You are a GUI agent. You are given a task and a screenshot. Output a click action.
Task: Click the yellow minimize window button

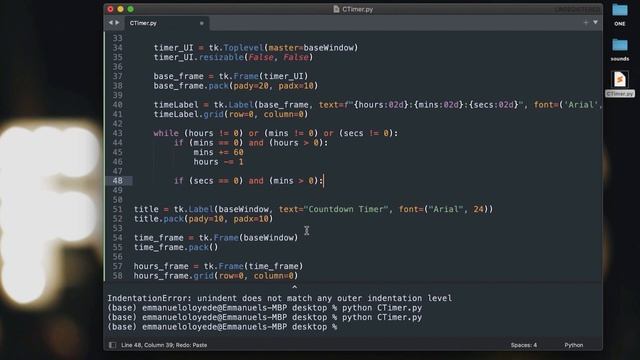tap(120, 9)
